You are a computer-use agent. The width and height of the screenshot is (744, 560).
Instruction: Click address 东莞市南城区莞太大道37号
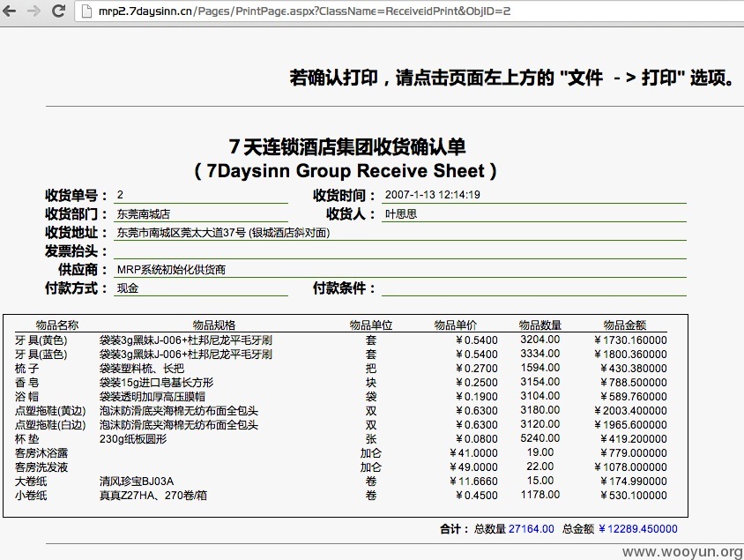[182, 233]
